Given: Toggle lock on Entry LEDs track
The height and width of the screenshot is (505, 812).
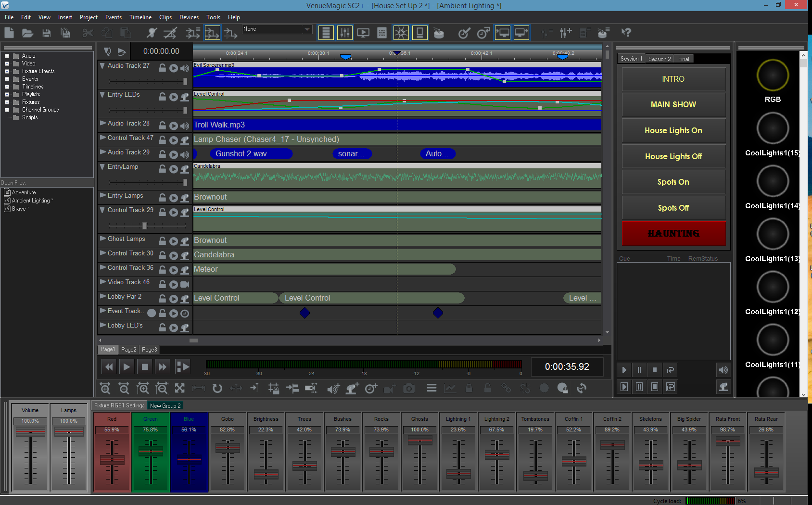Looking at the screenshot, I should (163, 97).
